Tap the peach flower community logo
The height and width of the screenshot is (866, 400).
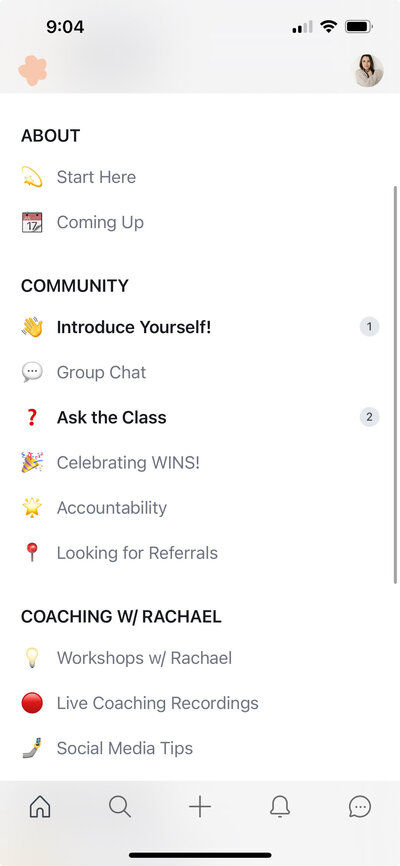tap(33, 71)
